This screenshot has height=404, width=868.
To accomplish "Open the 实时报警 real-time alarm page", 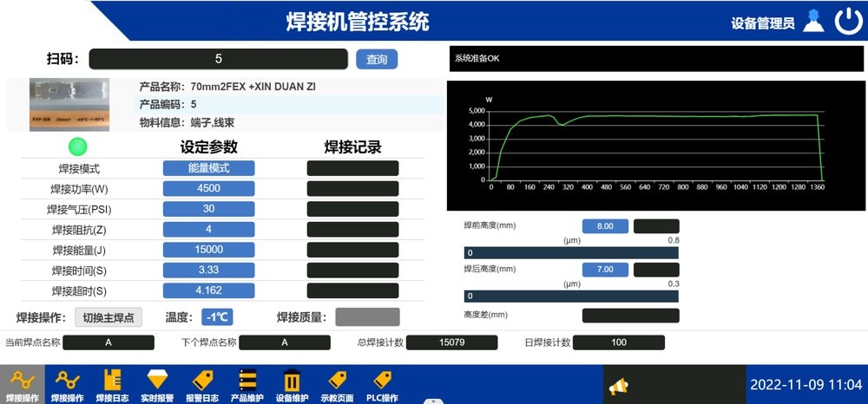I will pos(157,385).
